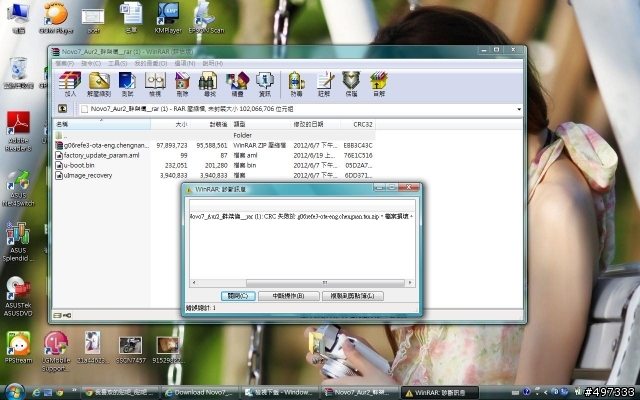
Task: Open the Tools (工具) menu
Action: tap(118, 64)
